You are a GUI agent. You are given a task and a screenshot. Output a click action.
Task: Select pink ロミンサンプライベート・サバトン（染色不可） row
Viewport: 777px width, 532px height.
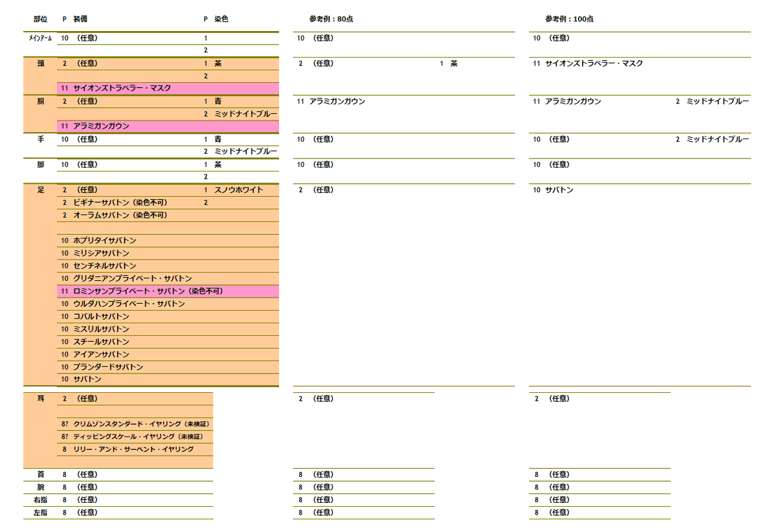pos(168,291)
